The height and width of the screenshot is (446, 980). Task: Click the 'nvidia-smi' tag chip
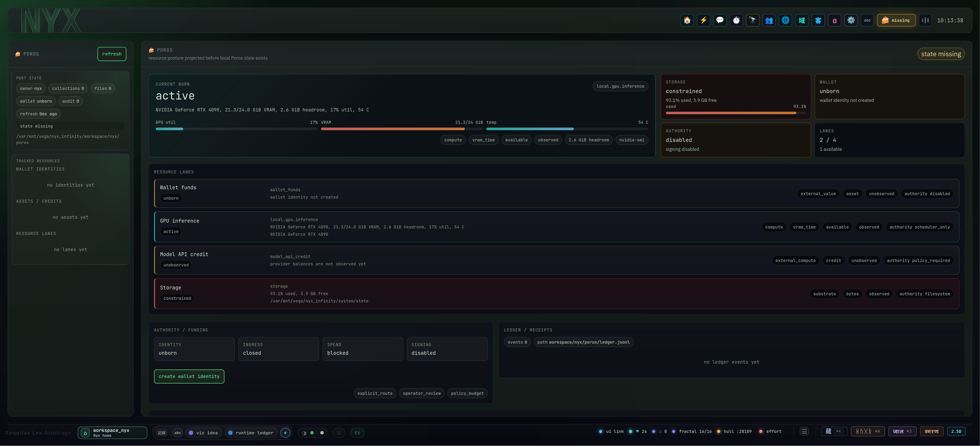click(x=632, y=140)
